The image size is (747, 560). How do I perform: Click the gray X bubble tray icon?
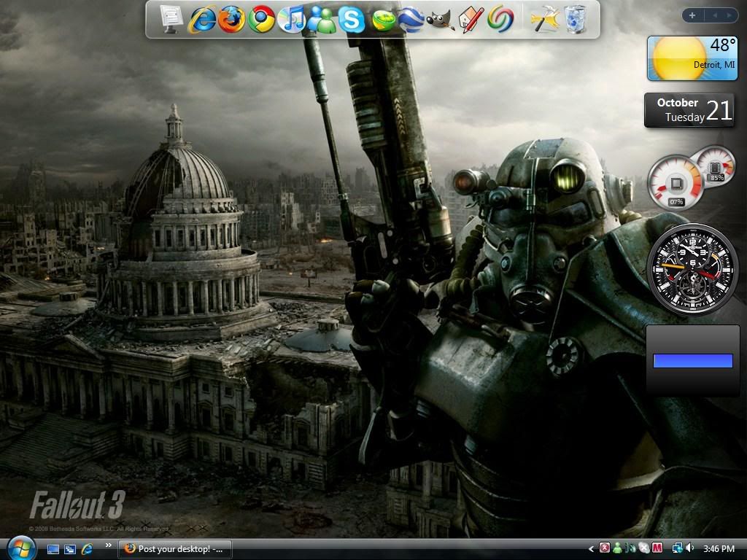[x=643, y=548]
